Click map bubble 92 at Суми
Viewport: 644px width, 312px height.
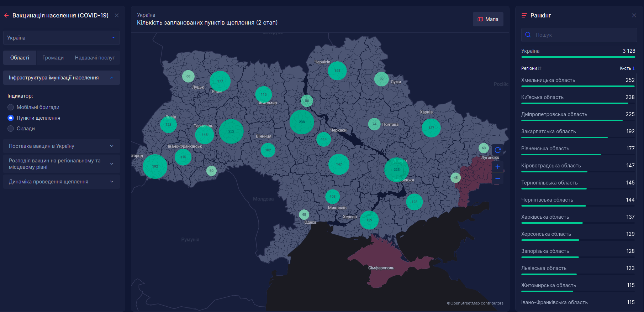coord(381,79)
